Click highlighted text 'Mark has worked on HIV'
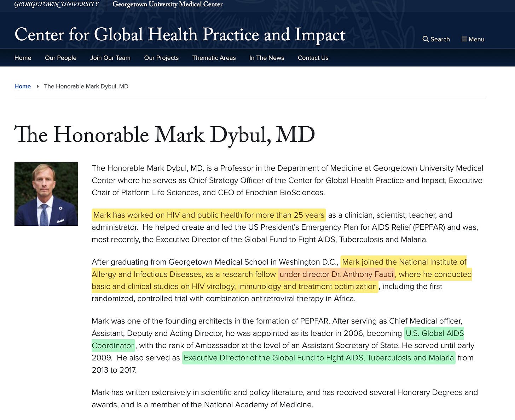Viewport: 515px width, 420px height. tap(136, 215)
